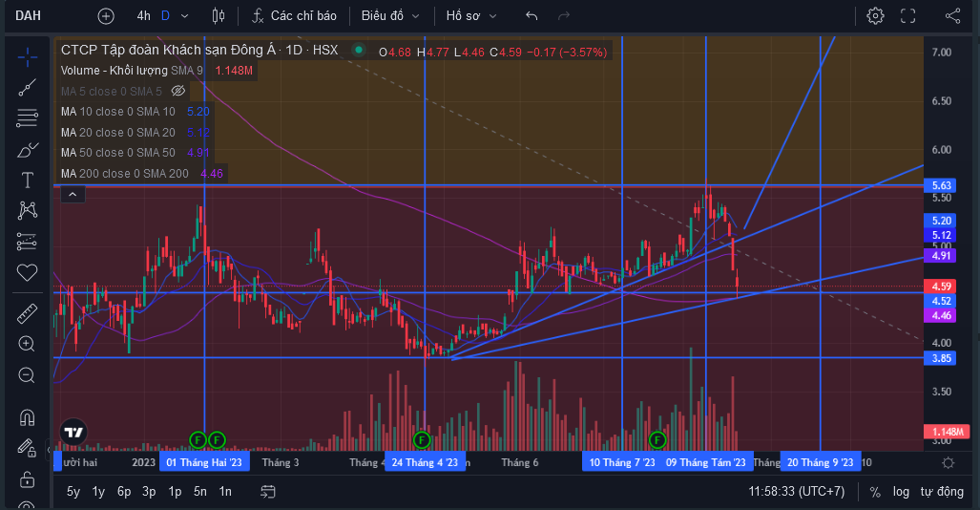980x510 pixels.
Task: Toggle magnet mode for drawings
Action: click(27, 416)
